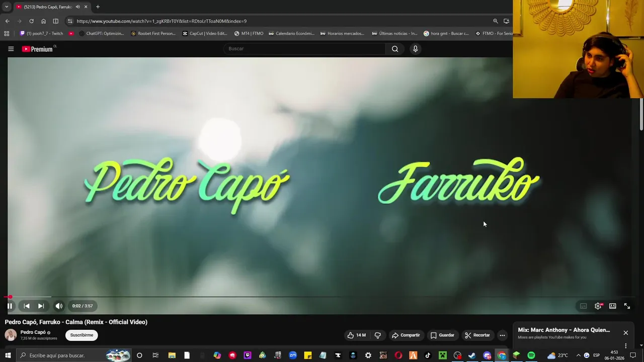
Task: Open the Horarios mercados bookmark
Action: [x=342, y=34]
